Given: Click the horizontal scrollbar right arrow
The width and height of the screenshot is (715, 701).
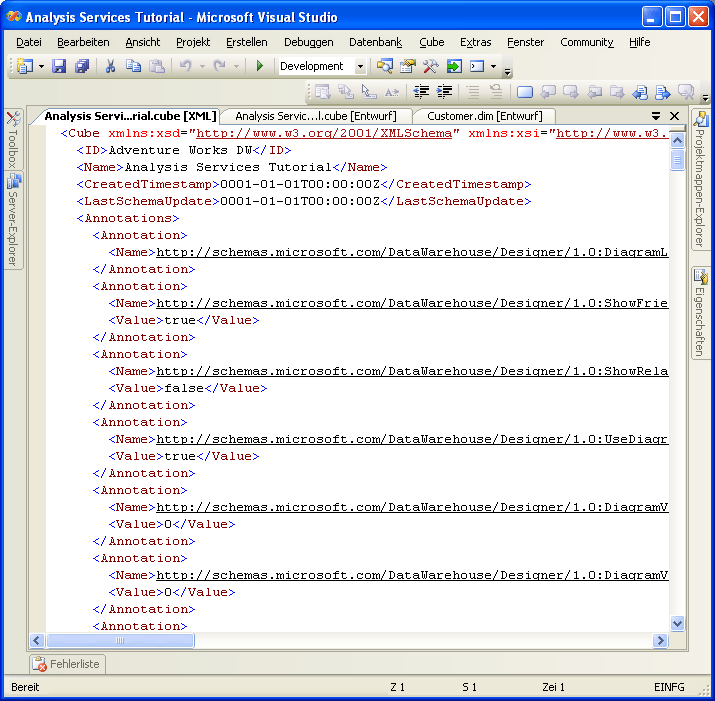Looking at the screenshot, I should pyautogui.click(x=659, y=641).
